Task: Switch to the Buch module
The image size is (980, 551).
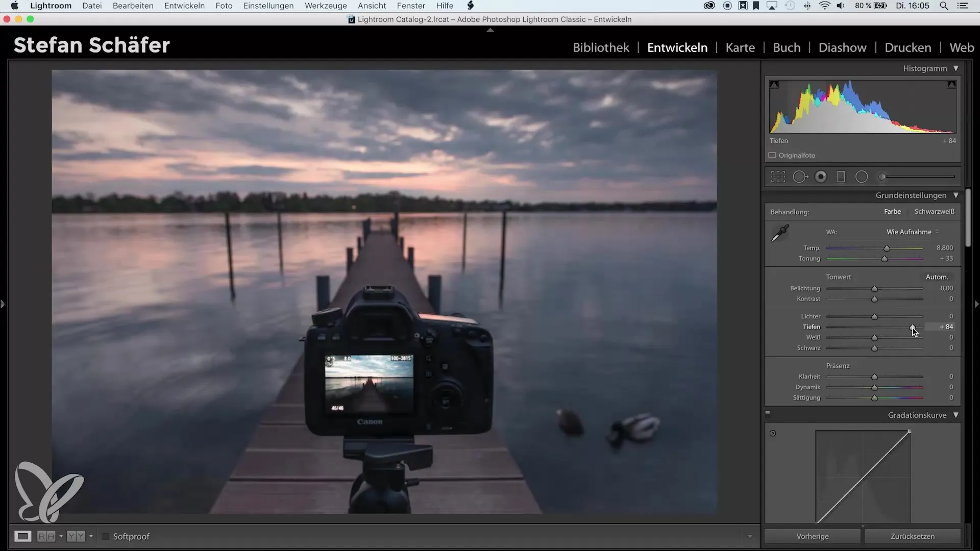Action: coord(787,47)
